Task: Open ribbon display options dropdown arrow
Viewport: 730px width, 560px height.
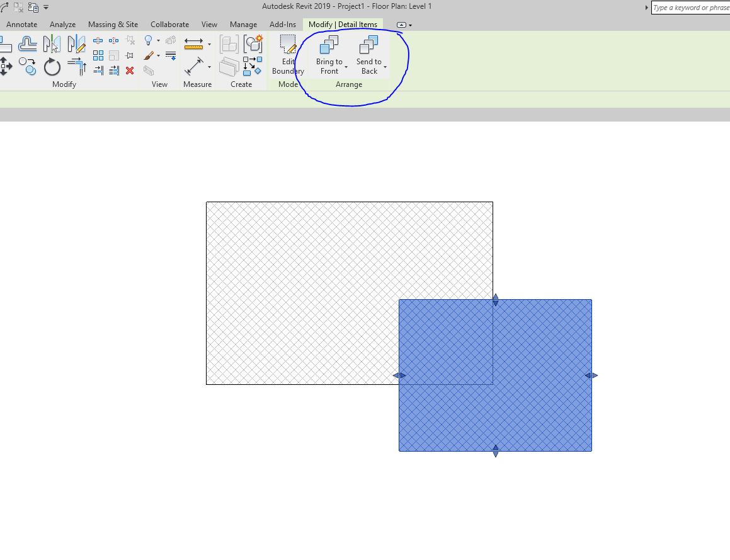Action: click(x=410, y=25)
